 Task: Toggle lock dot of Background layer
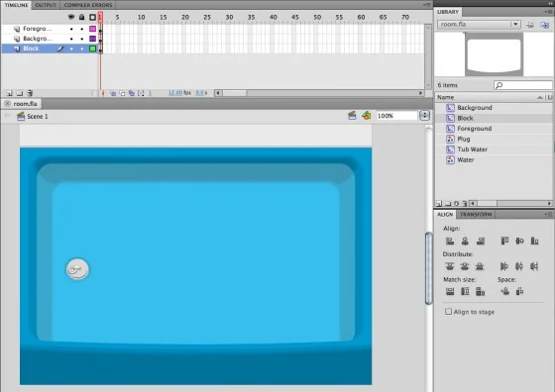click(81, 39)
